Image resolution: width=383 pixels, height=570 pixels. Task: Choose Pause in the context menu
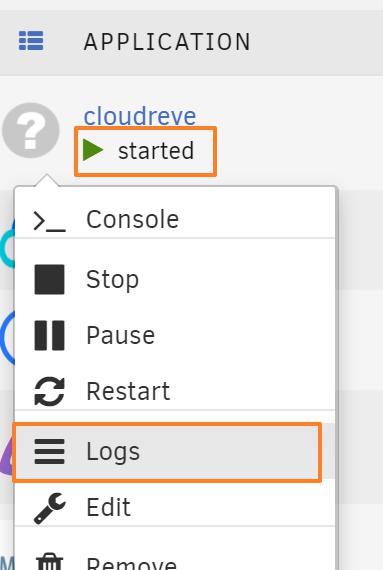174,335
